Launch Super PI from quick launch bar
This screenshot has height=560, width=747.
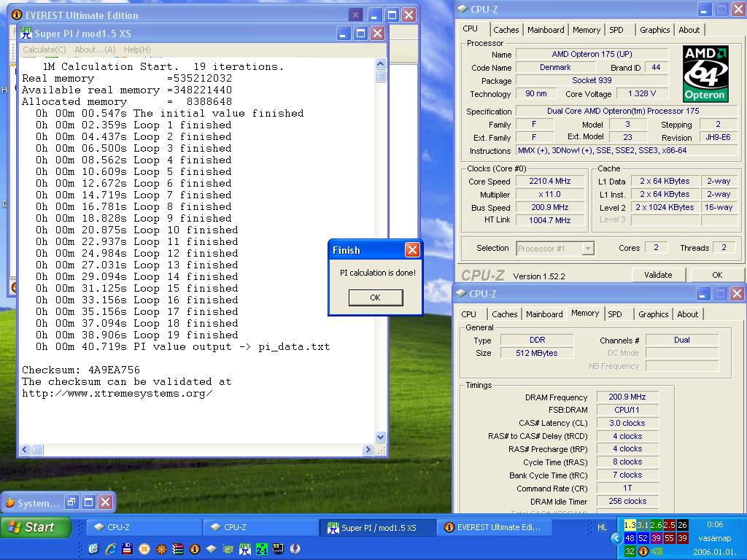pyautogui.click(x=245, y=548)
